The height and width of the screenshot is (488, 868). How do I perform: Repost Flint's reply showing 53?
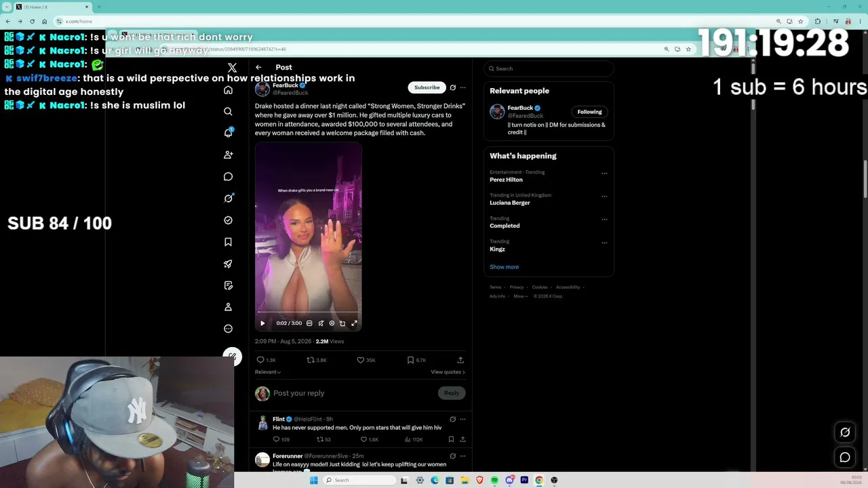click(x=323, y=439)
